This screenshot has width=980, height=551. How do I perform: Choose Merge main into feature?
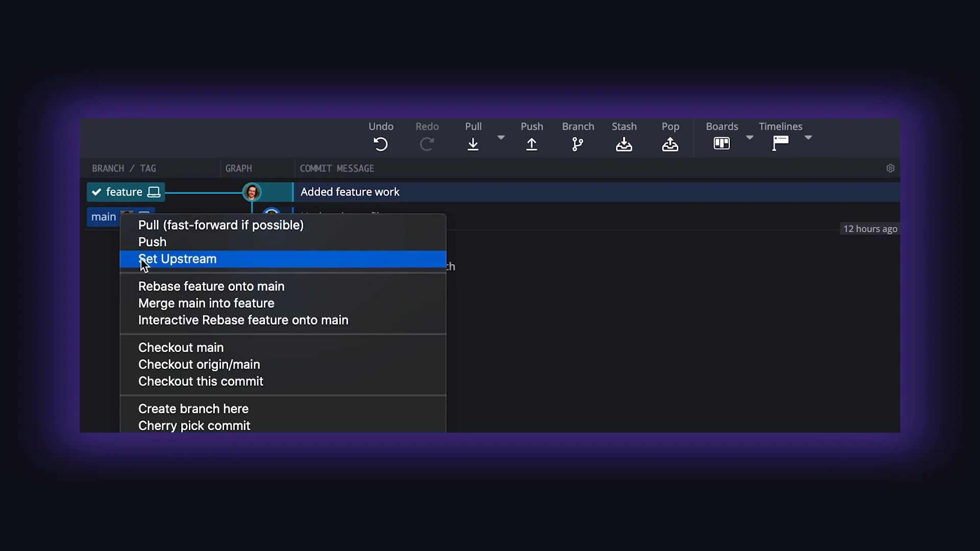[x=206, y=304]
